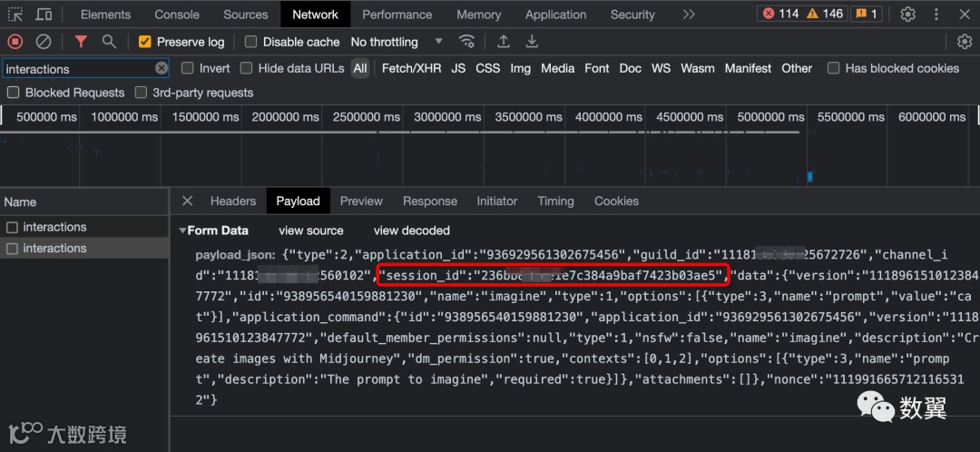
Task: Click view decoded link
Action: [412, 230]
